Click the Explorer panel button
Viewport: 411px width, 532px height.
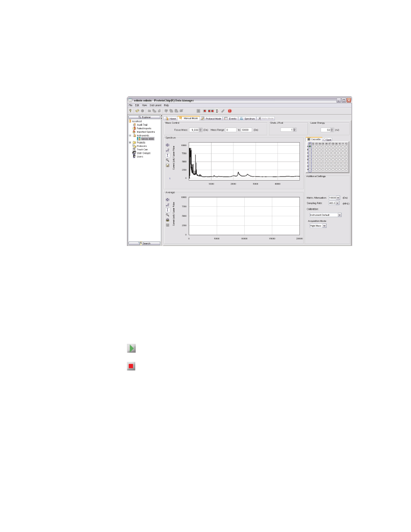pos(144,117)
